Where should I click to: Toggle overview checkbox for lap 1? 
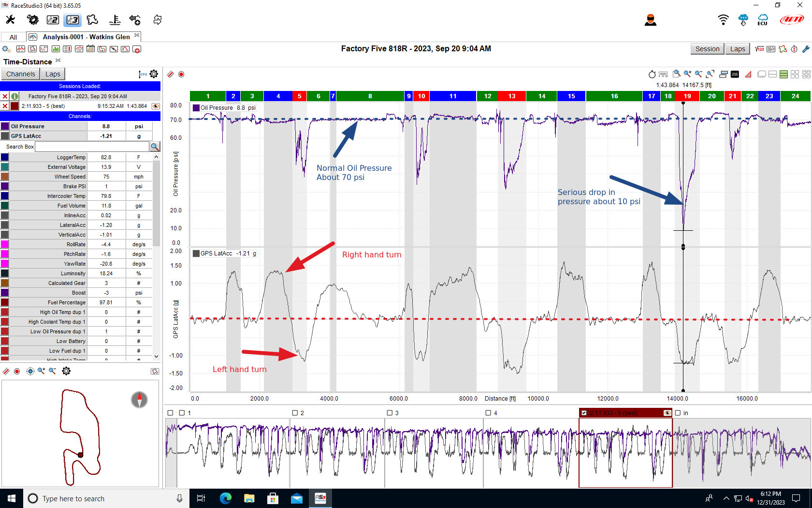coord(182,413)
